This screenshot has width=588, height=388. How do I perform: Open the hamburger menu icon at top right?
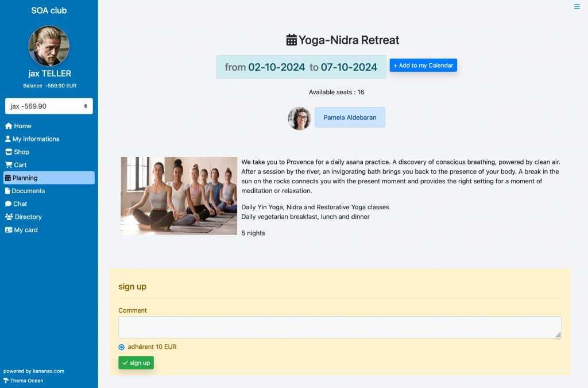pos(577,6)
